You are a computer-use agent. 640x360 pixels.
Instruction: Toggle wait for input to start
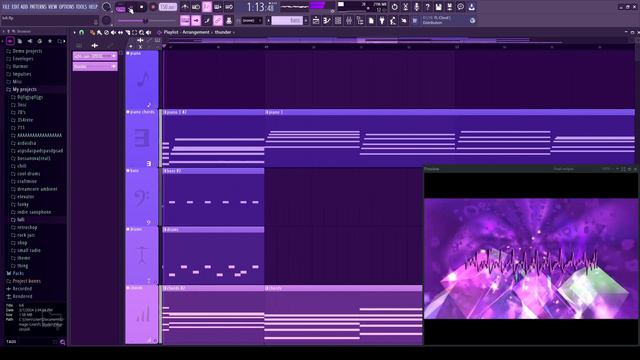coord(196,7)
